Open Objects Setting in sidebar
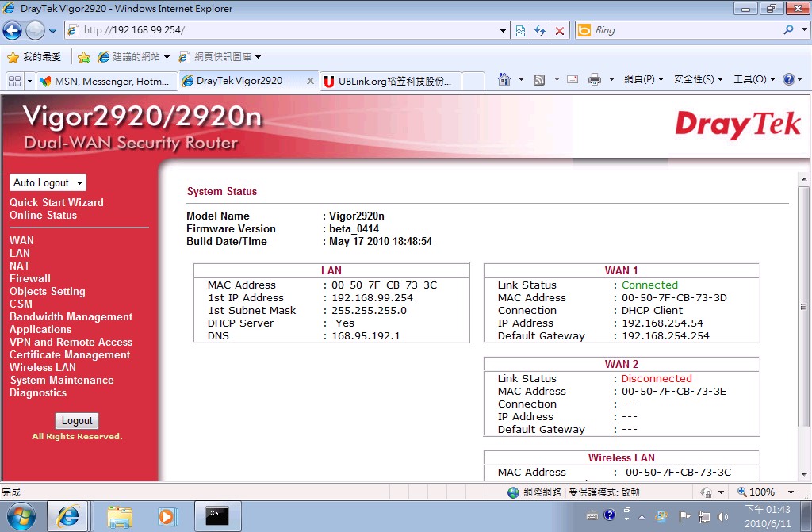The height and width of the screenshot is (532, 812). click(x=47, y=291)
